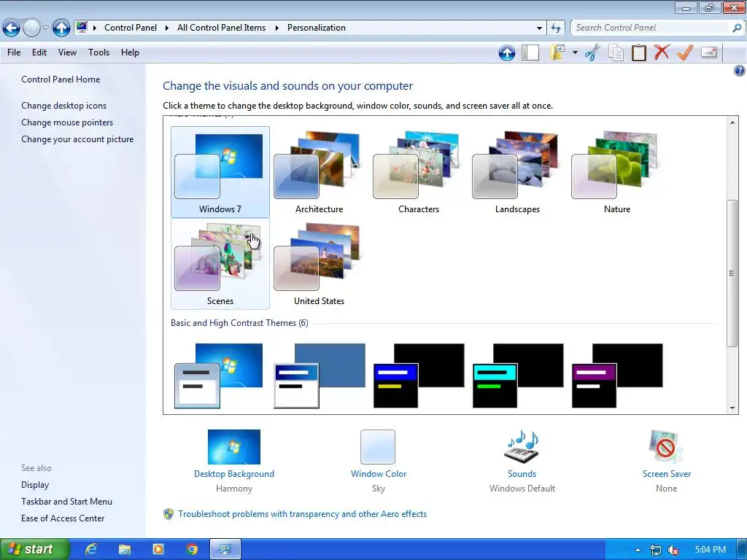Click the network tray icon
The width and height of the screenshot is (747, 560).
[x=656, y=550]
